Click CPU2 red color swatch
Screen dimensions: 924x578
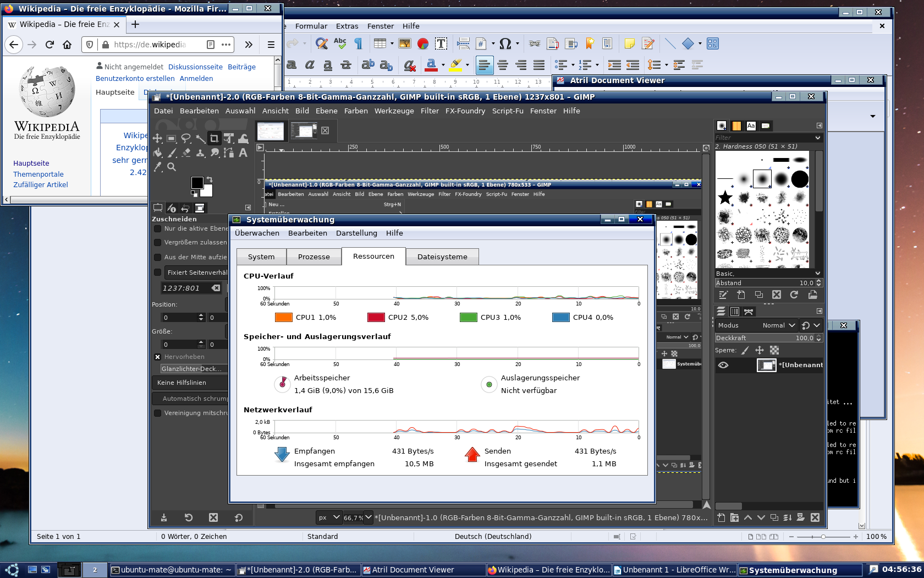pos(376,317)
